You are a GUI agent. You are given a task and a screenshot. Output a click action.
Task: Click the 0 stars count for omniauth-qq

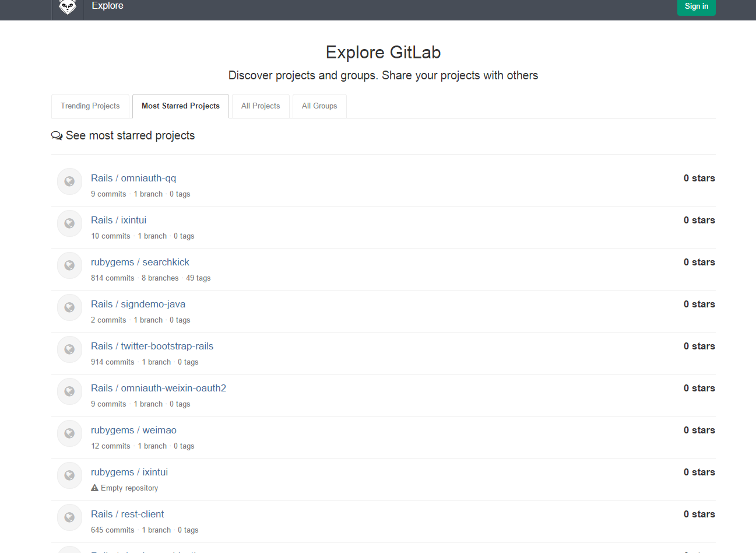699,178
